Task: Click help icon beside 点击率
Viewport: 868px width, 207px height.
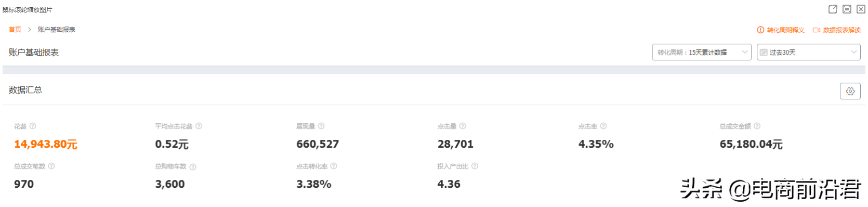Action: pos(603,126)
